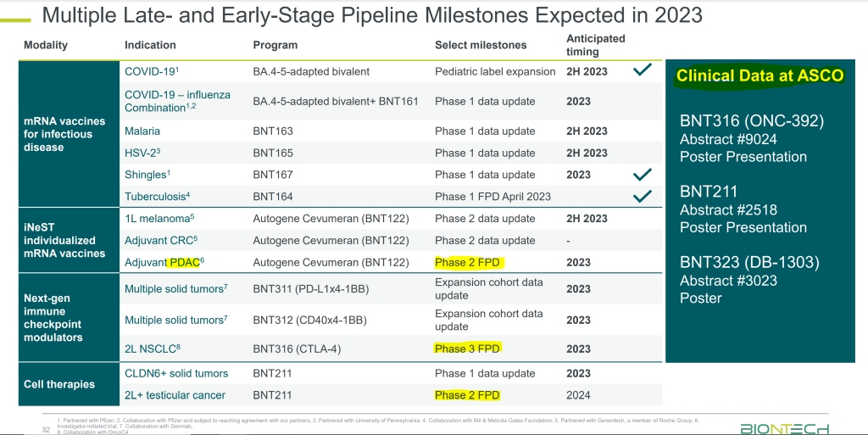The height and width of the screenshot is (435, 868).
Task: Click the Clinical Data at ASCO heading
Action: 759,75
